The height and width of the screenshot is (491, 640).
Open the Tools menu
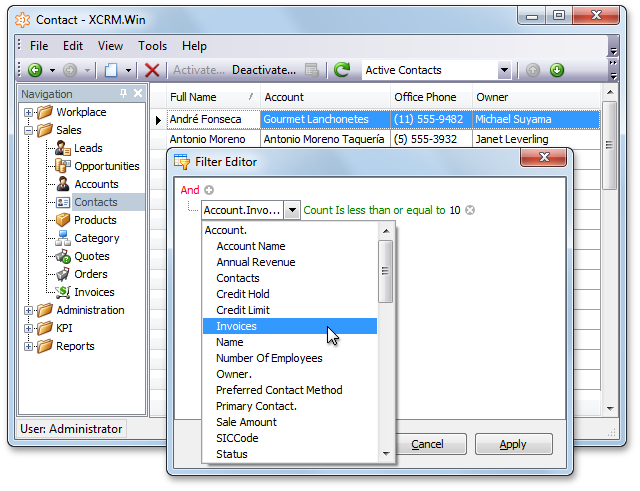152,46
